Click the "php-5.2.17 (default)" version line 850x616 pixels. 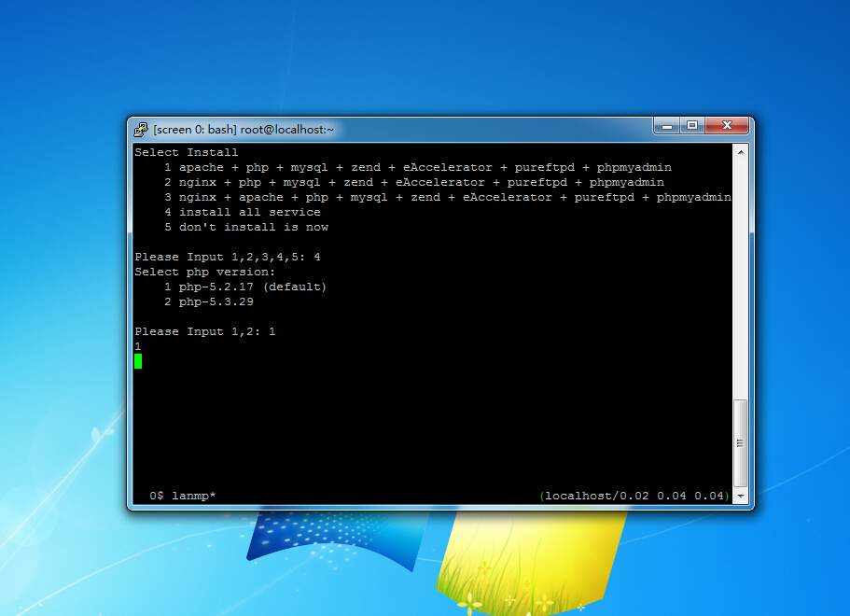pos(252,287)
